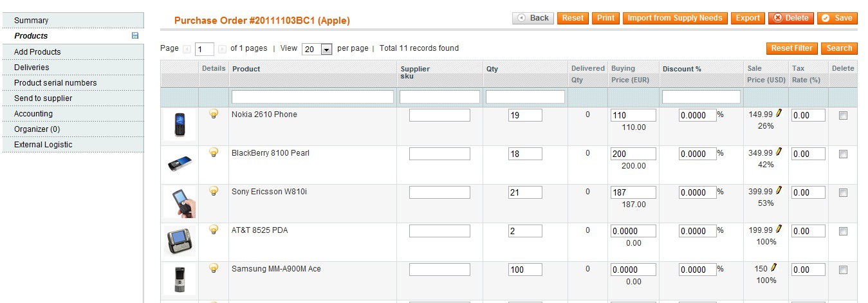Check delete box for AT&T 8525 PDA
Image resolution: width=868 pixels, height=303 pixels.
(843, 231)
